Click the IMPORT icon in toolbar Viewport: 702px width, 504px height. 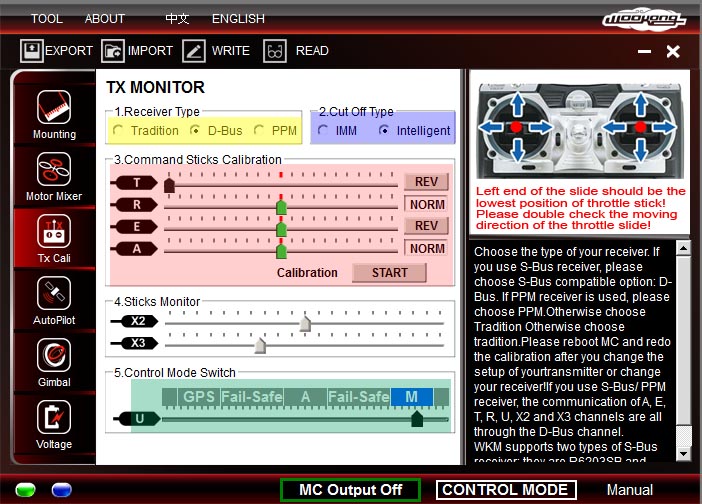(112, 51)
